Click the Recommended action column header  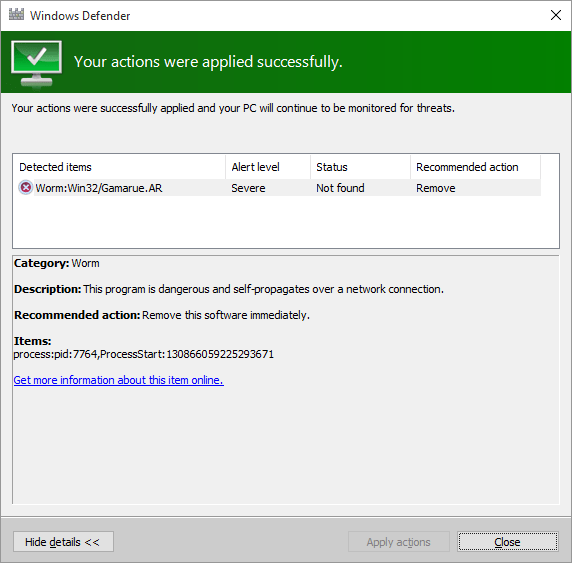(x=476, y=167)
